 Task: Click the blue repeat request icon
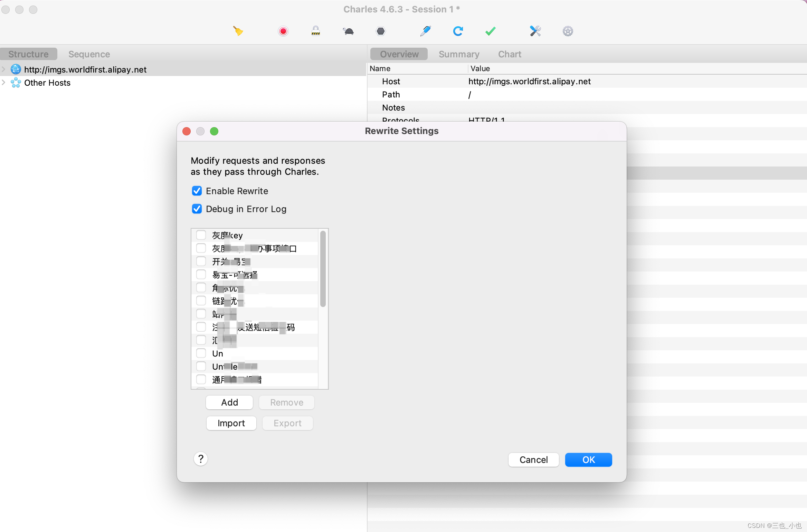[x=458, y=31]
